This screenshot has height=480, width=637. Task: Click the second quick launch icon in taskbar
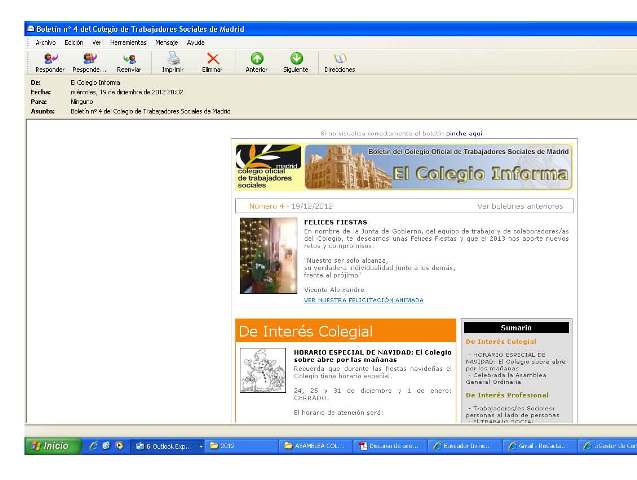point(106,446)
